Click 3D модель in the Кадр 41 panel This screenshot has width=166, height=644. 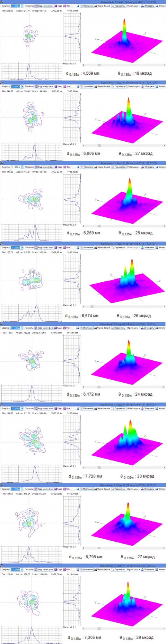click(148, 328)
